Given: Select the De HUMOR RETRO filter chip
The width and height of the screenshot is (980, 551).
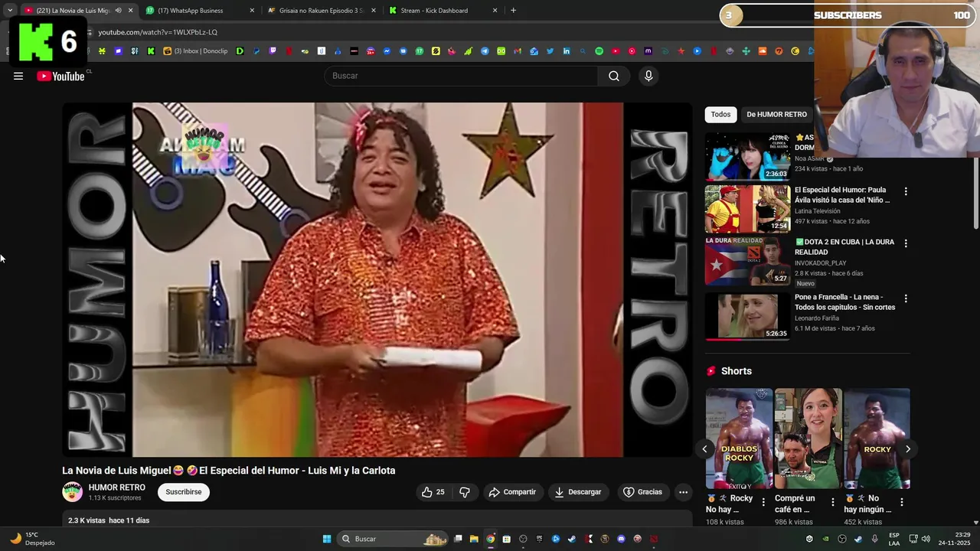Looking at the screenshot, I should [x=776, y=114].
